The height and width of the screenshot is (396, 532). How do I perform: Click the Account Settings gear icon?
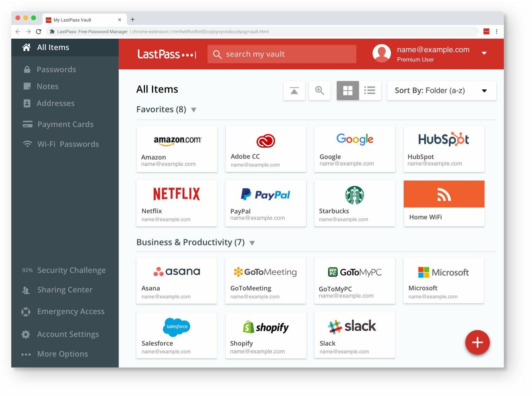click(x=26, y=334)
